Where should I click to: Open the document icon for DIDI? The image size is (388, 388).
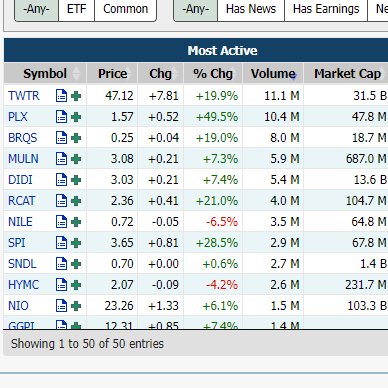tap(61, 180)
